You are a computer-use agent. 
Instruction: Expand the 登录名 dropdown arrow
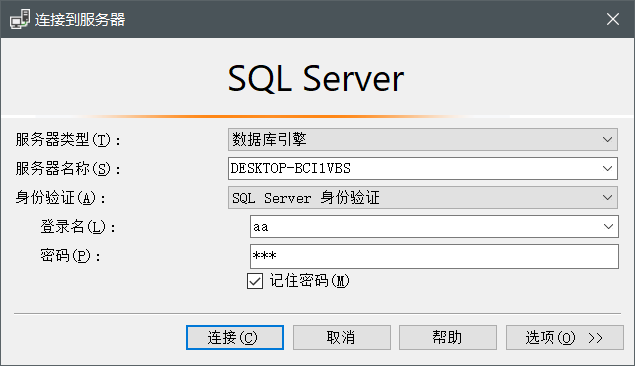click(x=608, y=227)
